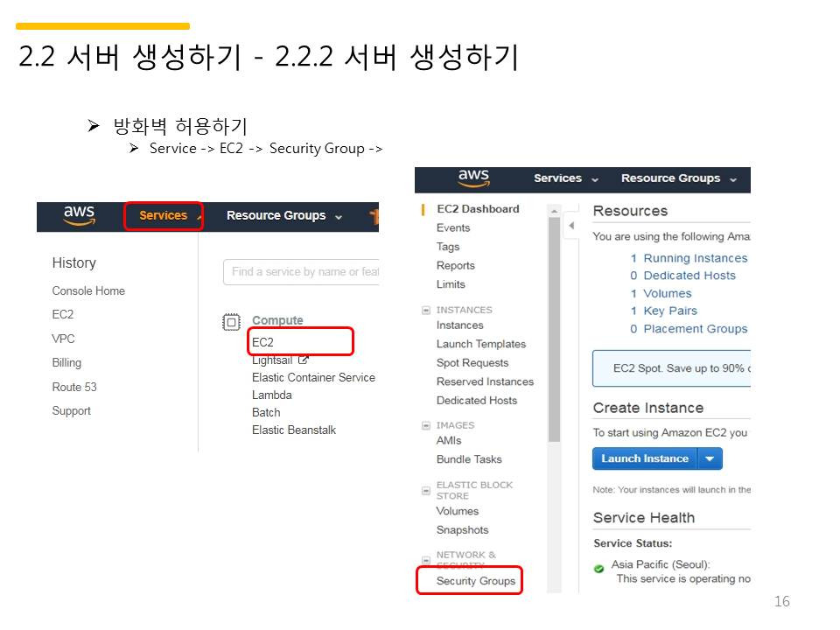
Task: Click the sidebar scrollbar thumb
Action: pyautogui.click(x=554, y=330)
